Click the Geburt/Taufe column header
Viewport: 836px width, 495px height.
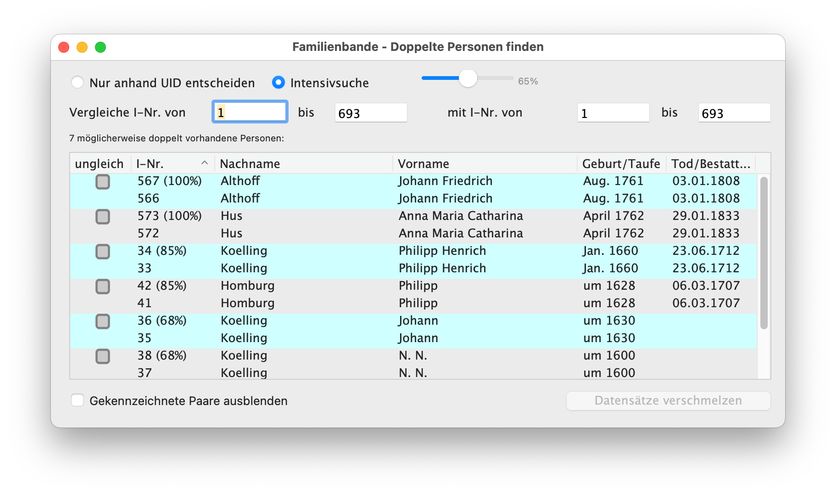point(620,164)
